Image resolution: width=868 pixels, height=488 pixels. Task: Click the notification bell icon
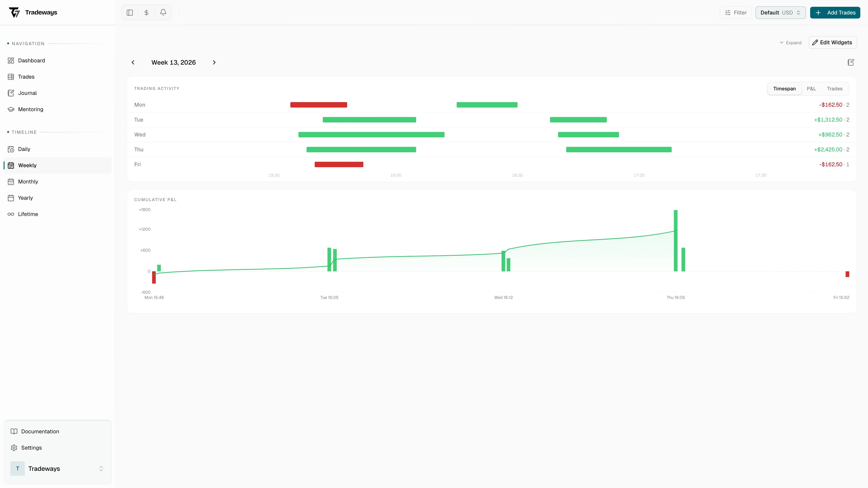pos(163,12)
